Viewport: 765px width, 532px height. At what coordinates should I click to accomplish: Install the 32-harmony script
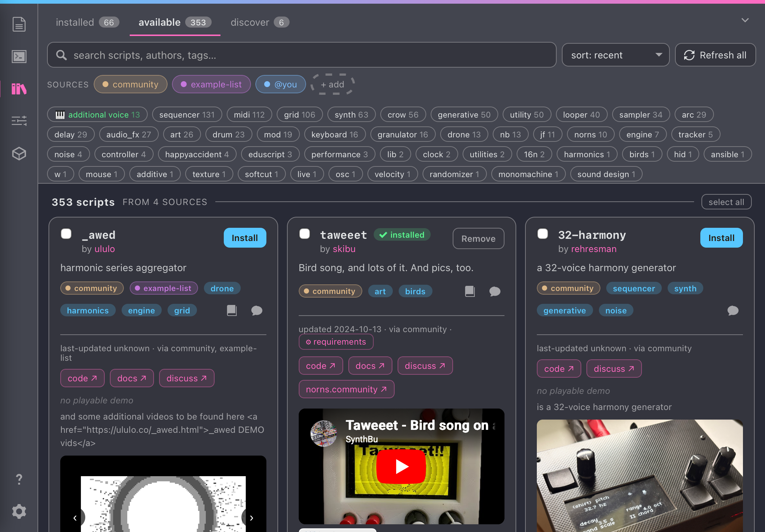click(x=721, y=238)
